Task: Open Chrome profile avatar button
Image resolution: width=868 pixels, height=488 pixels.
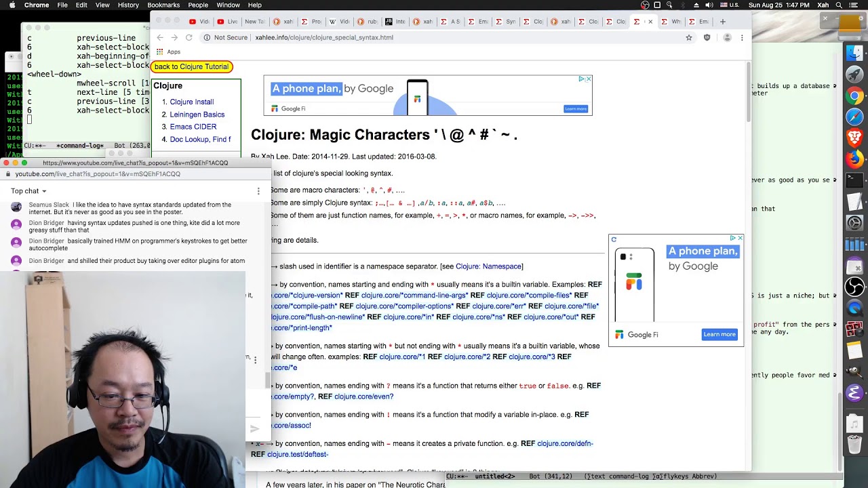Action: [727, 37]
